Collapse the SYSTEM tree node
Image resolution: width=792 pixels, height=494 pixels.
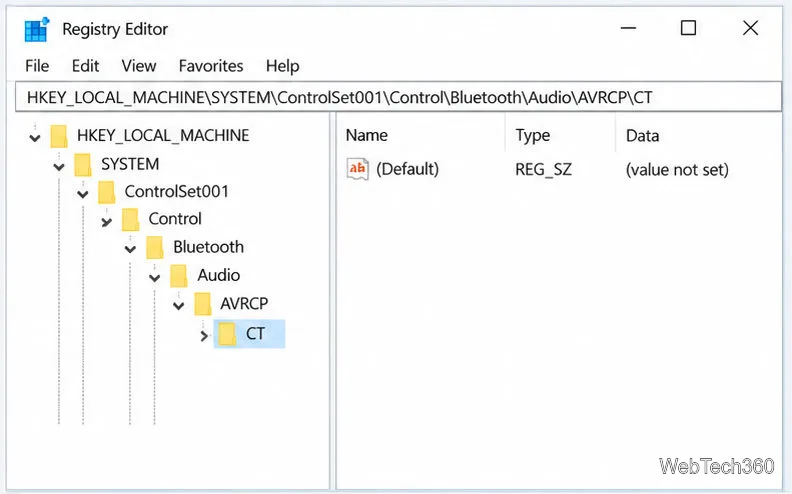(59, 166)
